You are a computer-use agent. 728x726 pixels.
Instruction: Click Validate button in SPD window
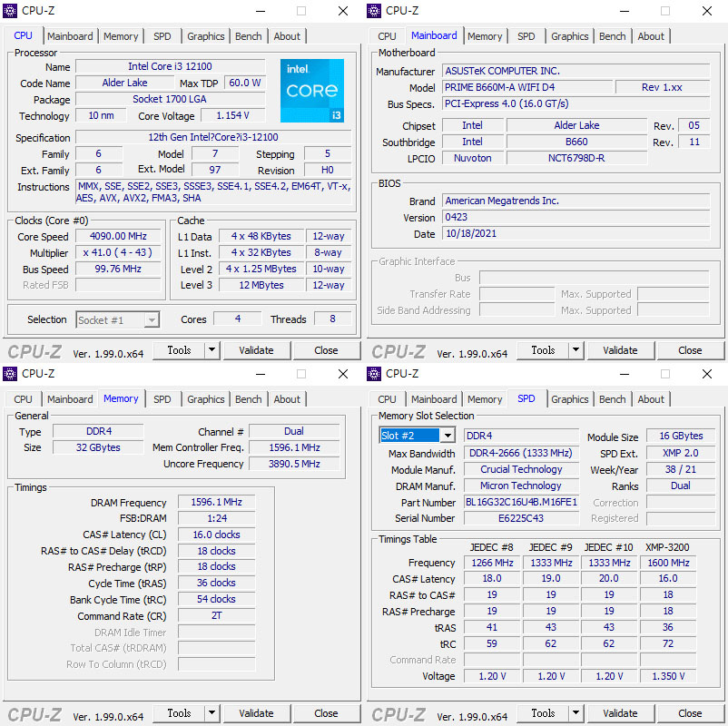pyautogui.click(x=620, y=713)
